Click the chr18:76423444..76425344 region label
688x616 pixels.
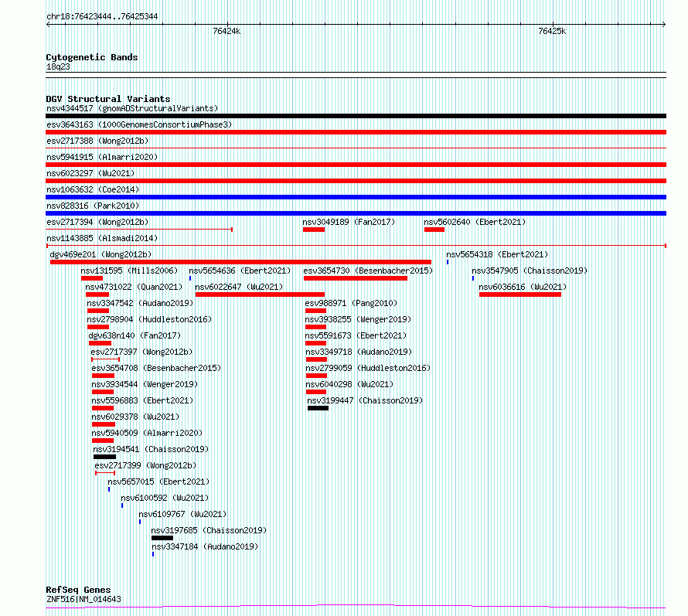pyautogui.click(x=102, y=17)
